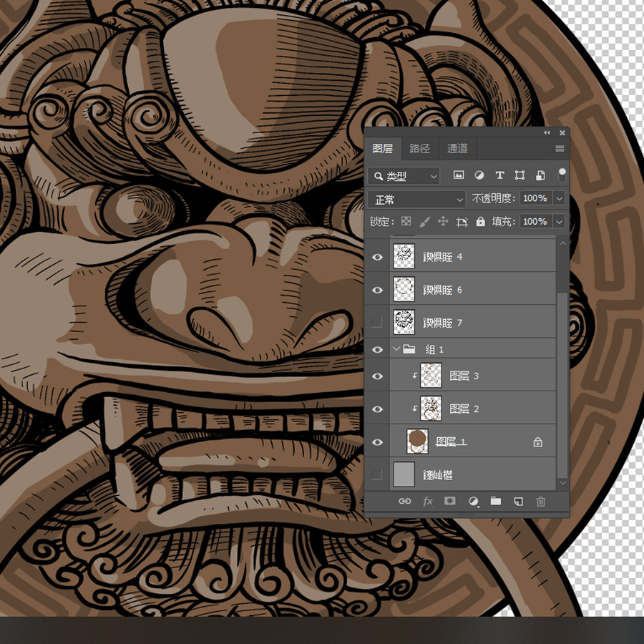This screenshot has width=644, height=644.
Task: Create new fill or adjustment layer
Action: click(474, 502)
